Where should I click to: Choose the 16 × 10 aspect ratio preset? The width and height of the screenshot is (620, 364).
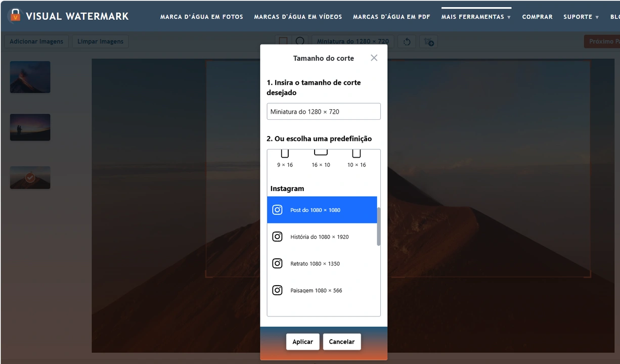tap(321, 159)
